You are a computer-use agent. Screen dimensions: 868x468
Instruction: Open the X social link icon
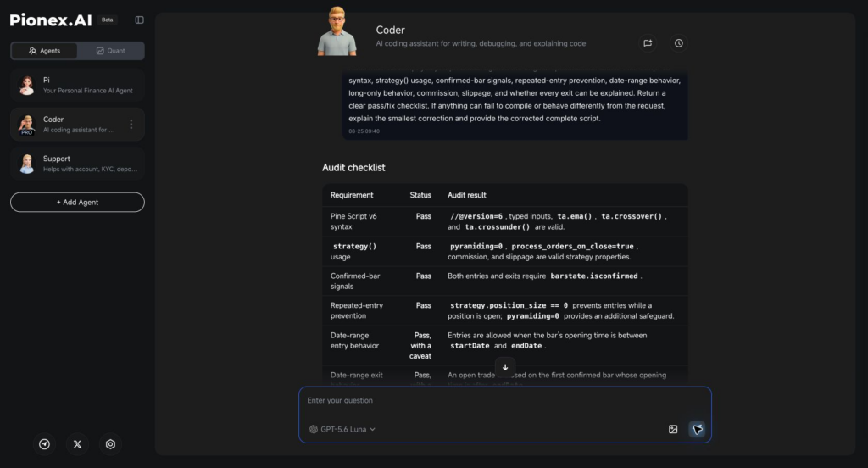[77, 444]
